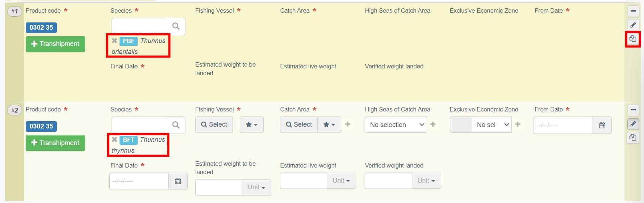Screen dimensions: 644x203
Task: Remove BFT Thunnus thynnus species tag
Action: pos(114,140)
